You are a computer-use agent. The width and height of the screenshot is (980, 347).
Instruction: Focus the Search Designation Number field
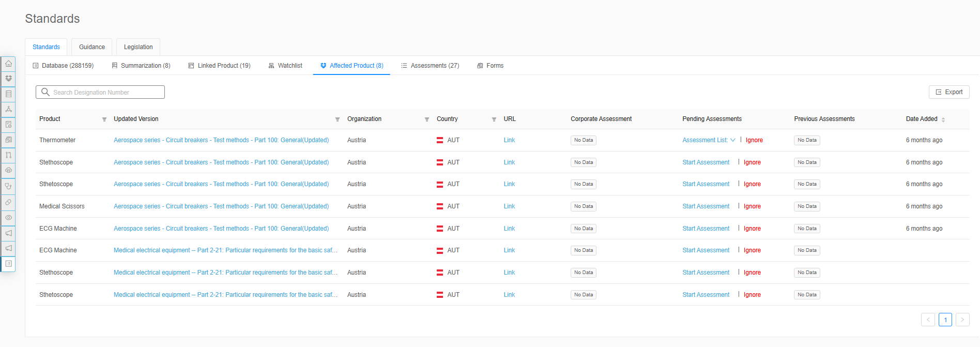(100, 92)
